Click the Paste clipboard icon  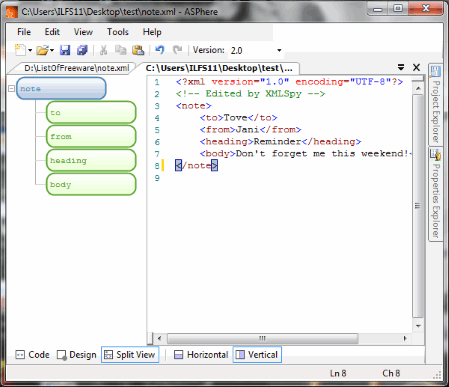point(138,50)
